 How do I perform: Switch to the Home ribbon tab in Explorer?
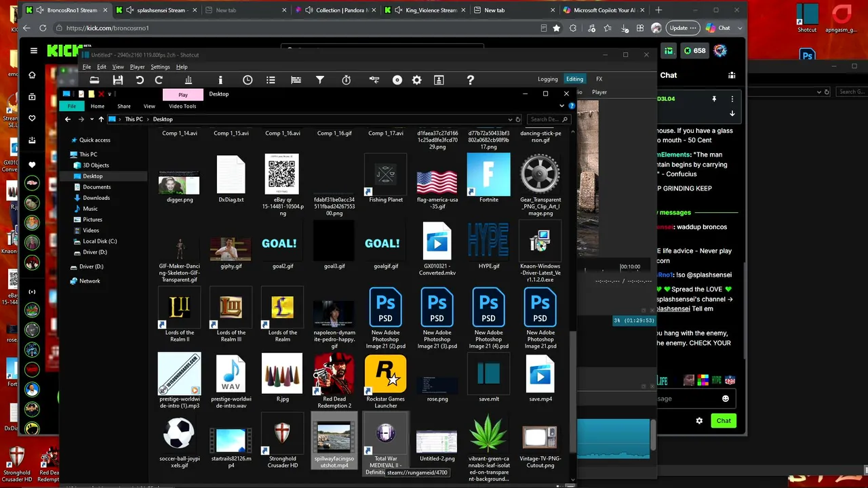point(98,106)
